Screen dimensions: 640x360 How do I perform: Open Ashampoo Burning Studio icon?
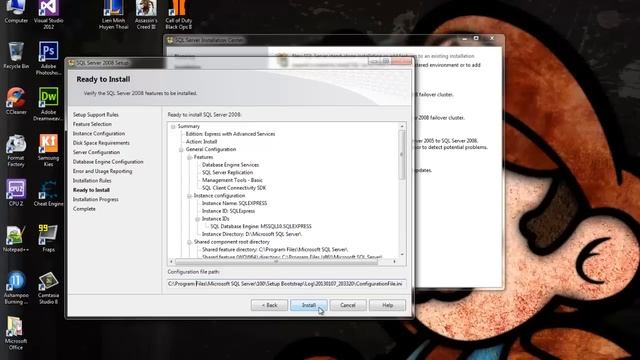pyautogui.click(x=16, y=288)
